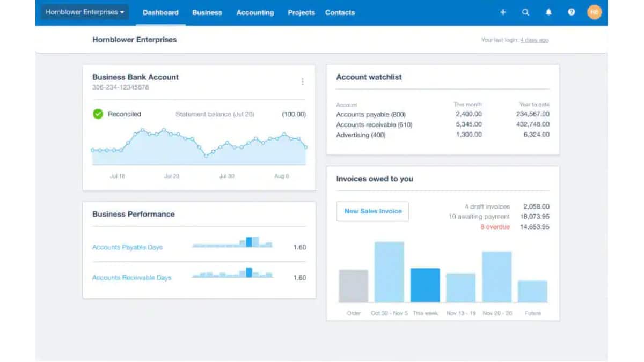Open Business Bank Account options menu
Viewport: 644px width, 362px height.
[302, 82]
